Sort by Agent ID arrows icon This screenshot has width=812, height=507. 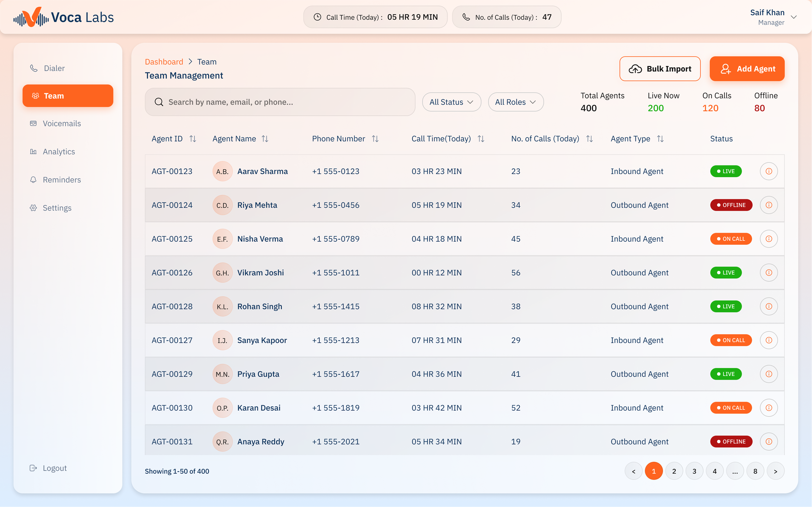pos(193,139)
